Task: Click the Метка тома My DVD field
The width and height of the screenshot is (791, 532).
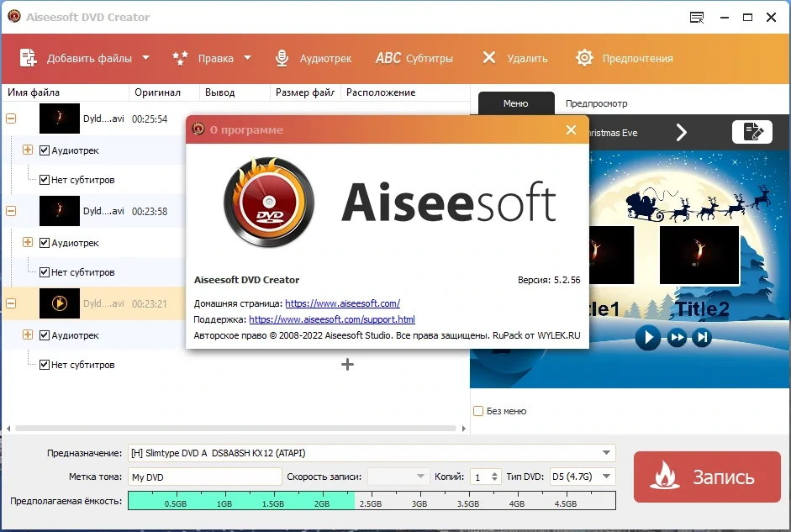Action: click(x=204, y=477)
